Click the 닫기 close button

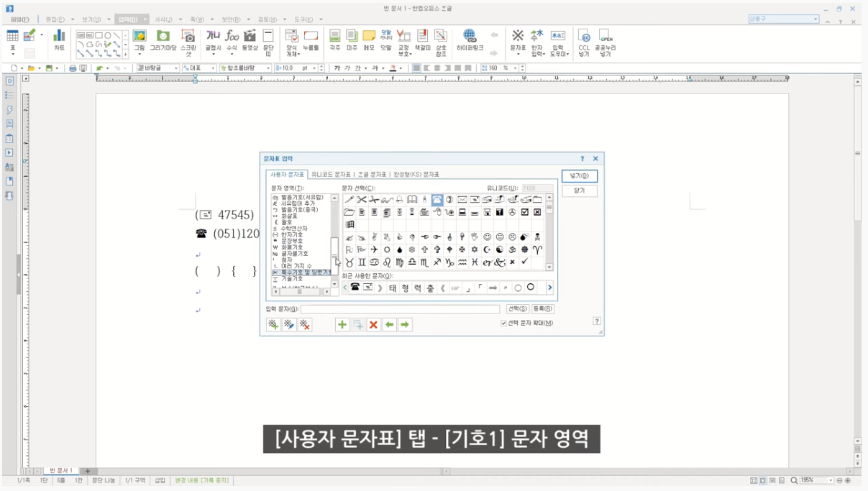[x=579, y=191]
